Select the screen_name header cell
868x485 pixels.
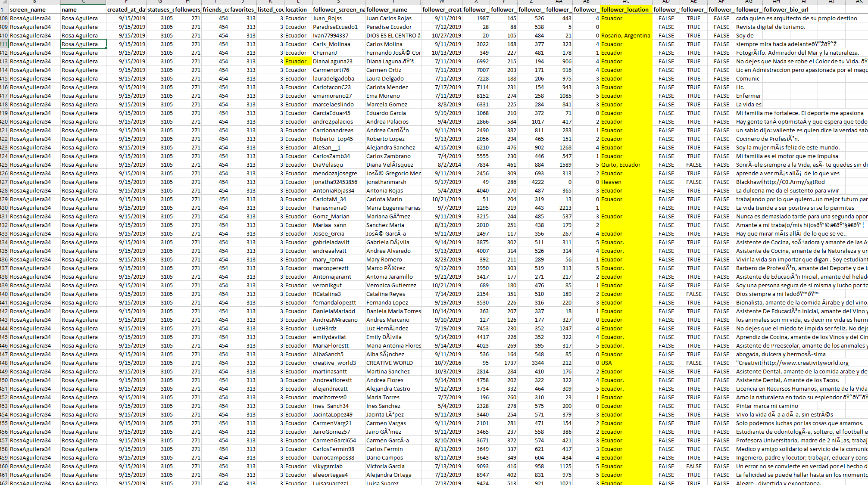tap(34, 9)
